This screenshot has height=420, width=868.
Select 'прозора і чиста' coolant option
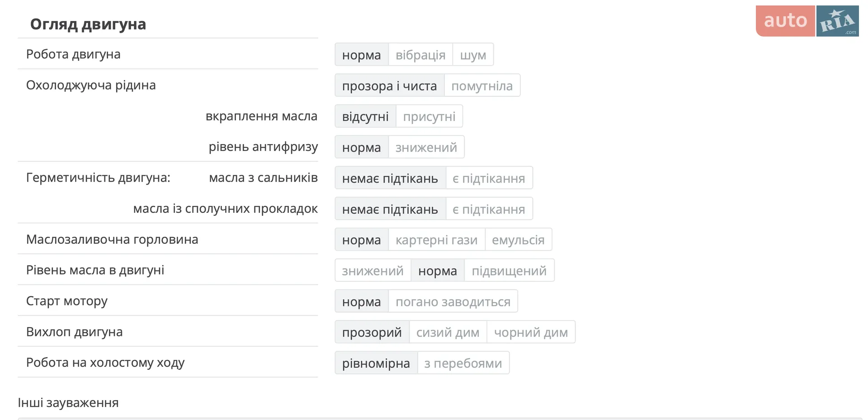(390, 85)
